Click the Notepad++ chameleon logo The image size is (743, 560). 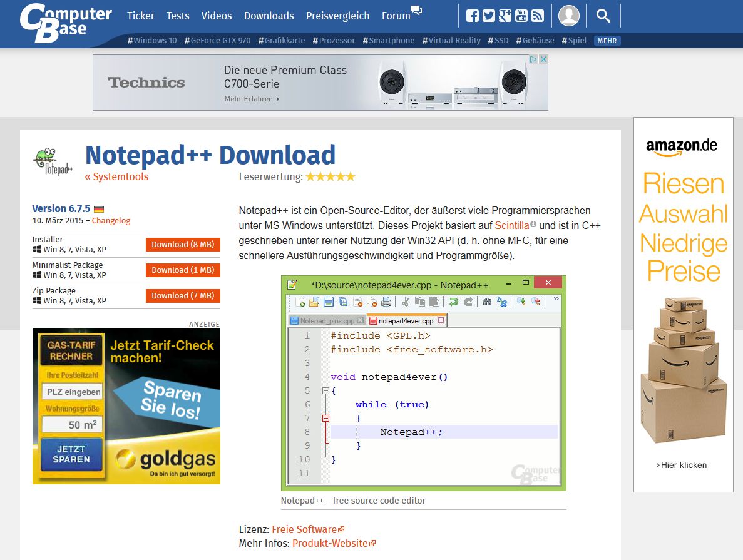point(53,161)
